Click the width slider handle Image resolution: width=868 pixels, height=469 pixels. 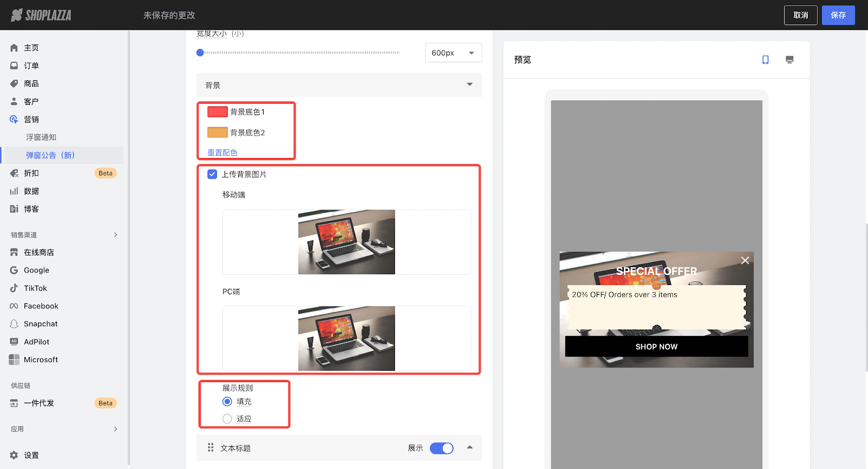(x=200, y=53)
